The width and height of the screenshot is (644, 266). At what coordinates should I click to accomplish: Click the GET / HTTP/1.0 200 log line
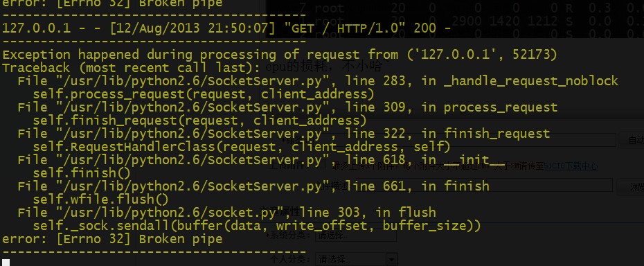(x=226, y=28)
